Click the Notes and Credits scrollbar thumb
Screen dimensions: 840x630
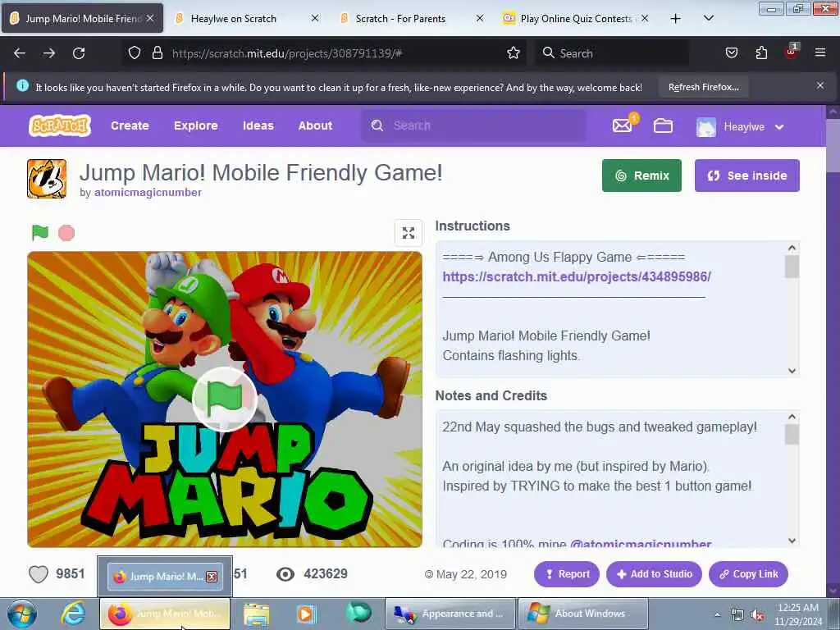[x=792, y=435]
